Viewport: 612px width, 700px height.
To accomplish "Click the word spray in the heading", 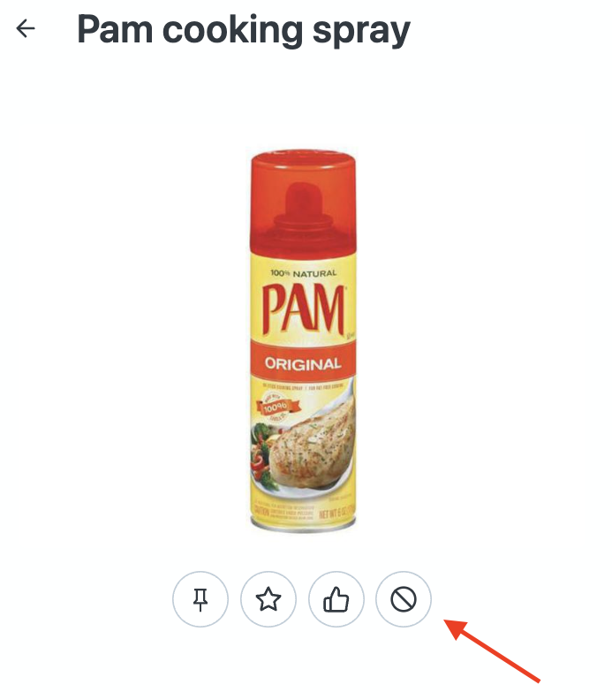I will [361, 31].
